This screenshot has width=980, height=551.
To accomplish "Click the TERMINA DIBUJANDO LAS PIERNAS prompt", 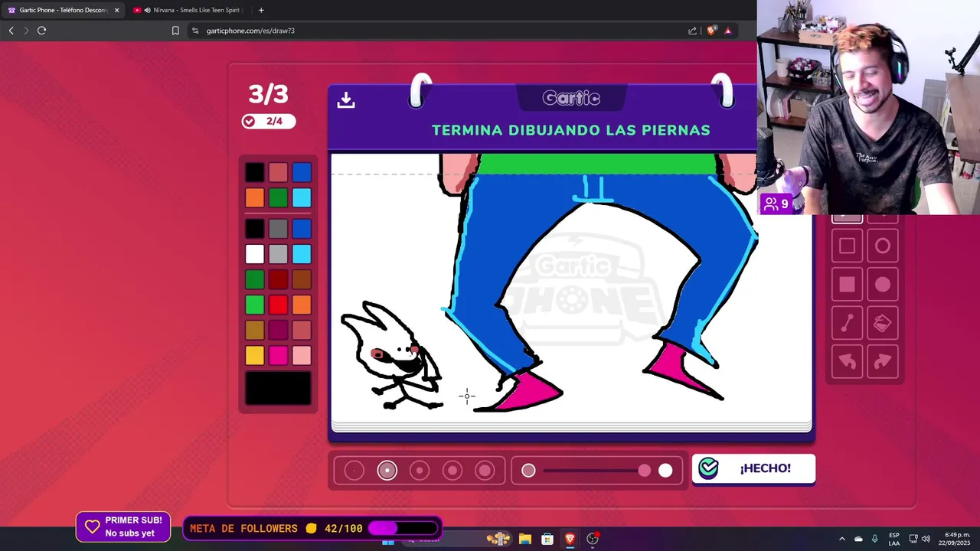I will pos(571,130).
